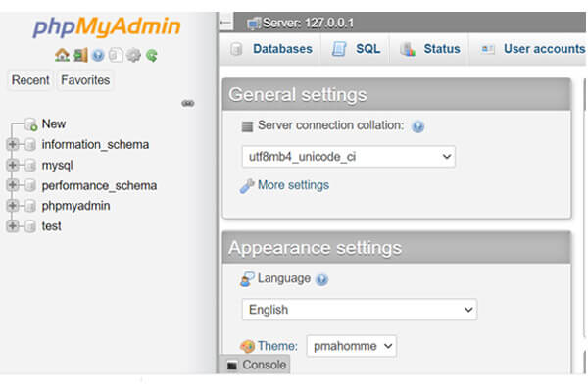Click the log out door icon
Viewport: 588px width, 392px height.
coord(80,55)
